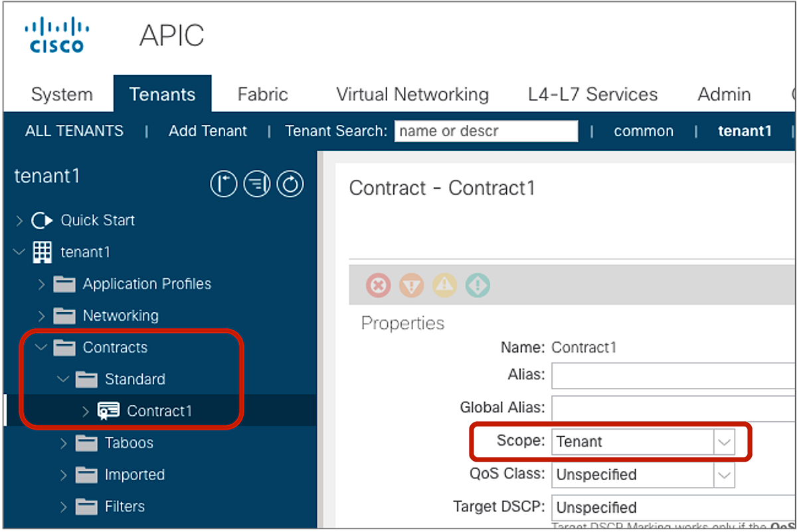Click the Name value Contract1

pyautogui.click(x=584, y=347)
